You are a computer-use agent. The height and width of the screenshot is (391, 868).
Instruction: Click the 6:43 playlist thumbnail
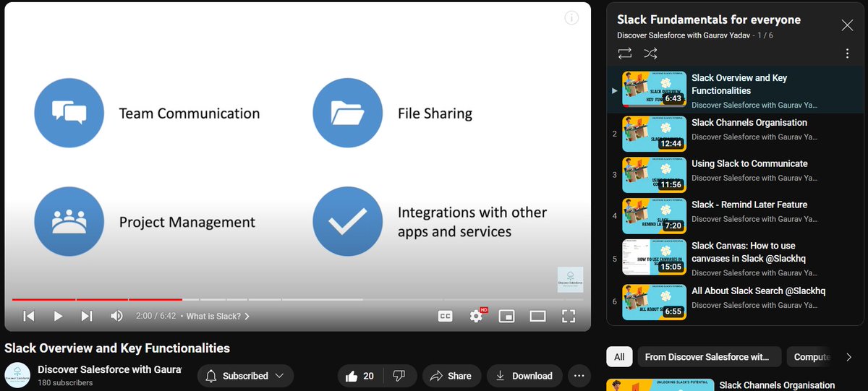655,90
